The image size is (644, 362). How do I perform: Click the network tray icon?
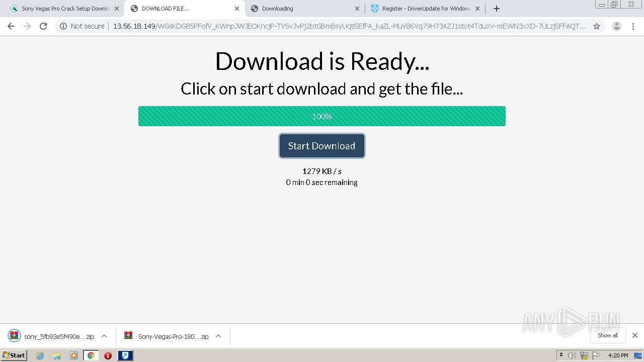click(584, 355)
